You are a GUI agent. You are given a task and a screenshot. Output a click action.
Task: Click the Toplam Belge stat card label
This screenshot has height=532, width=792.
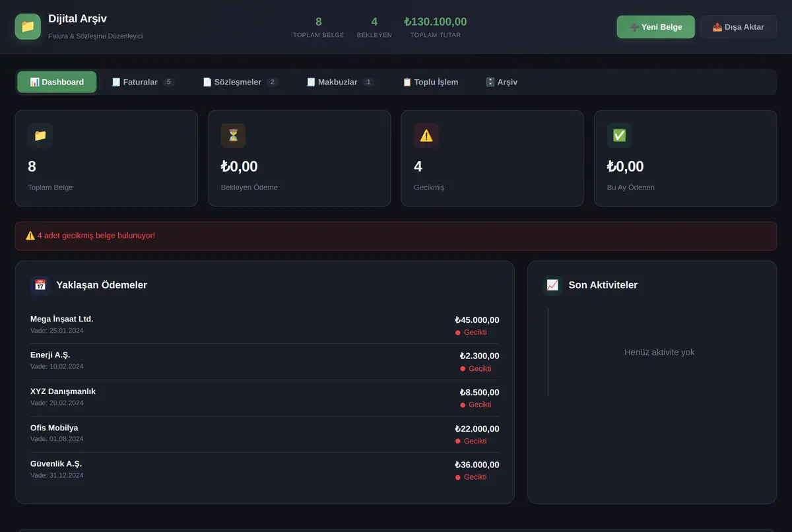tap(50, 187)
